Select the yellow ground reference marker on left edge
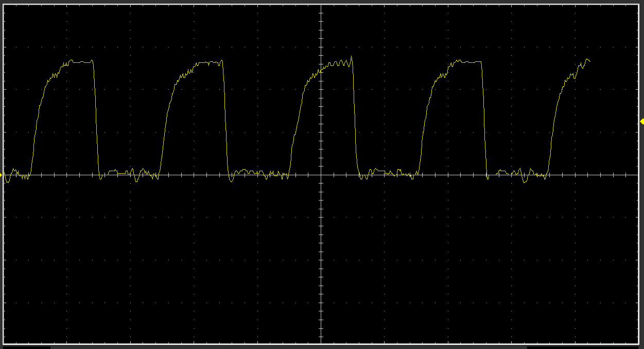 tap(2, 175)
